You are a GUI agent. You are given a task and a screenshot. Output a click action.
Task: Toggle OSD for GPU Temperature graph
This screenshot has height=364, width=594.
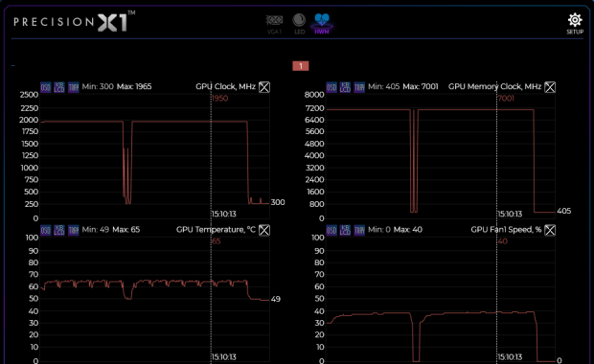click(45, 230)
